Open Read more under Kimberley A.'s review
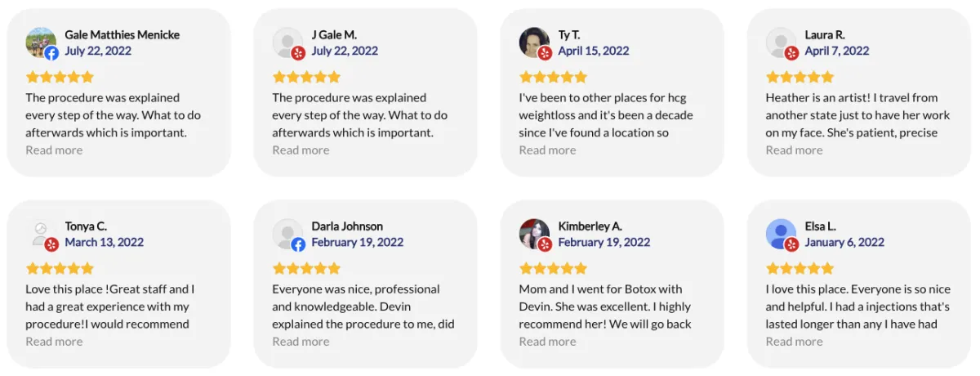 pos(547,341)
